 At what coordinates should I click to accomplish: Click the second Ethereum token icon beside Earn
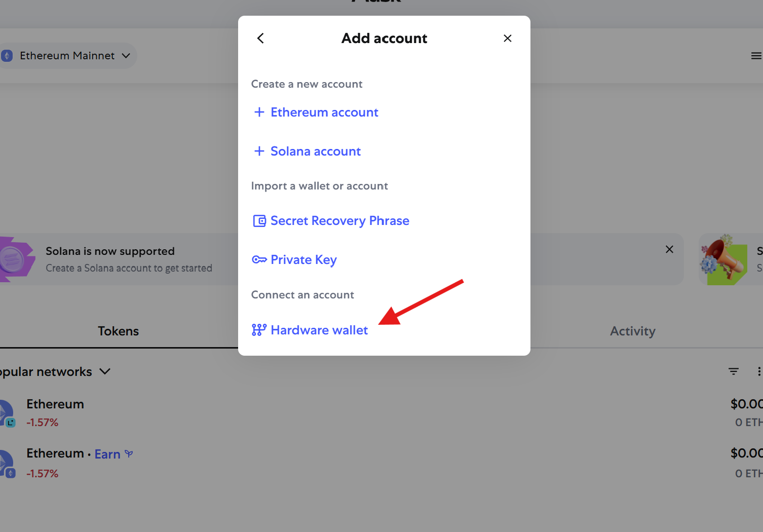(x=7, y=464)
